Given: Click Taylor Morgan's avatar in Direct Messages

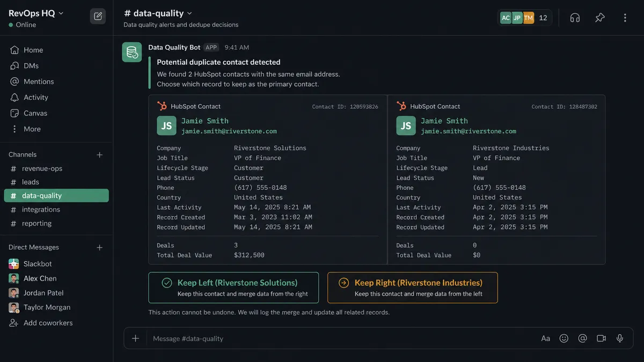Looking at the screenshot, I should click(14, 307).
